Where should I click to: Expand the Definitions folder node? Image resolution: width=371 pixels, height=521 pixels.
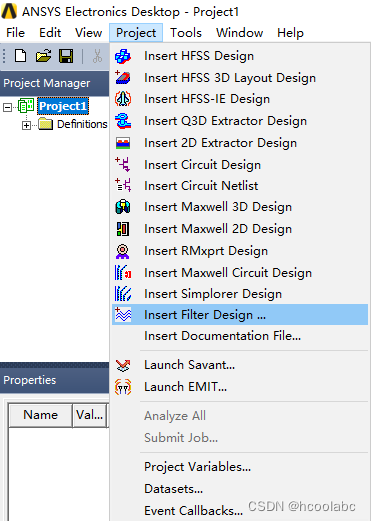pyautogui.click(x=26, y=125)
